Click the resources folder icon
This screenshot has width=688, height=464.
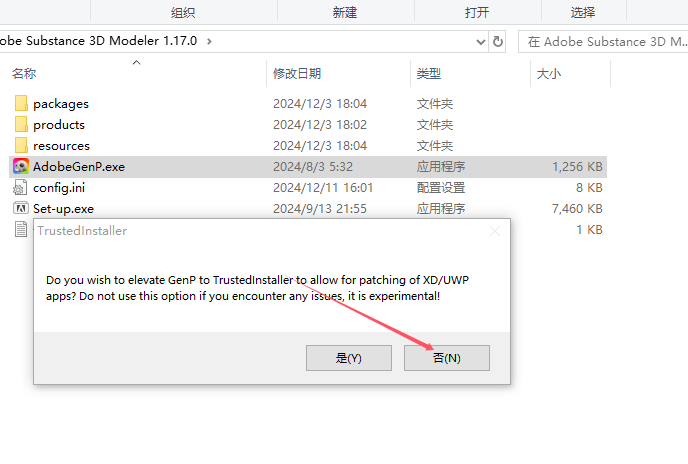click(21, 145)
